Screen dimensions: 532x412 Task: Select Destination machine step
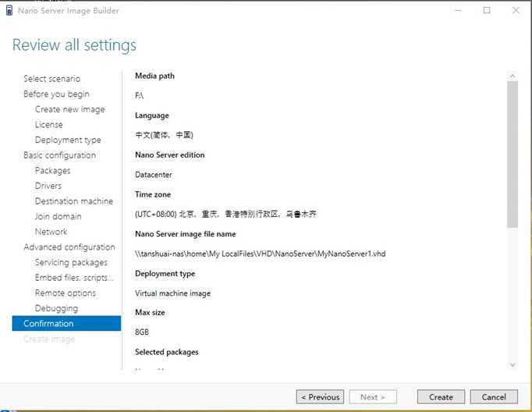(x=74, y=201)
